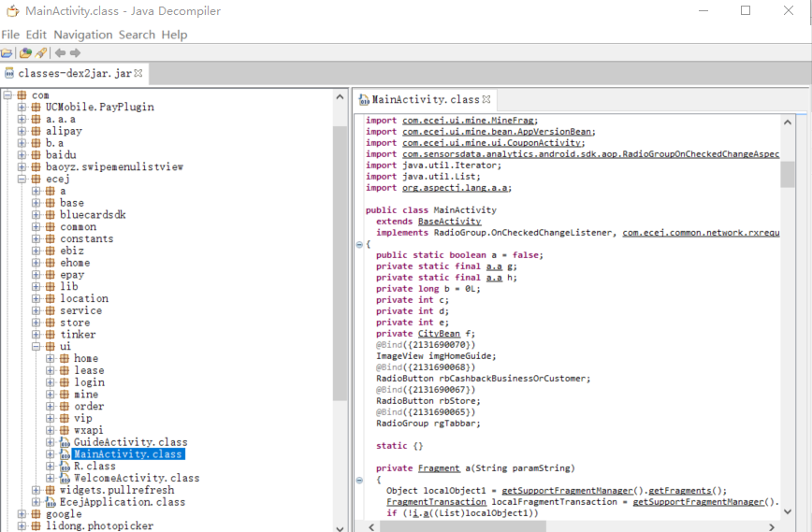
Task: Click the text 'ImageView imgHomeGuide;' in code
Action: pos(436,356)
